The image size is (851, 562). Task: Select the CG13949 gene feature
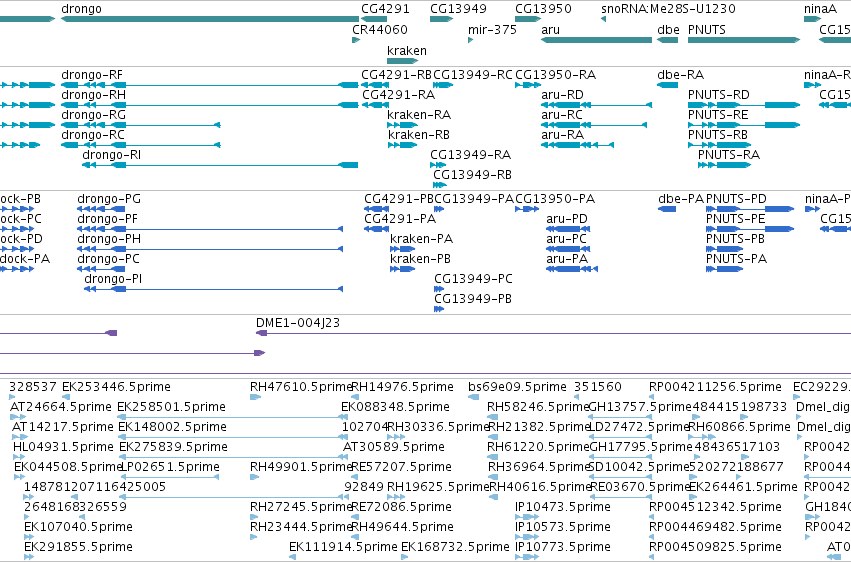[441, 19]
